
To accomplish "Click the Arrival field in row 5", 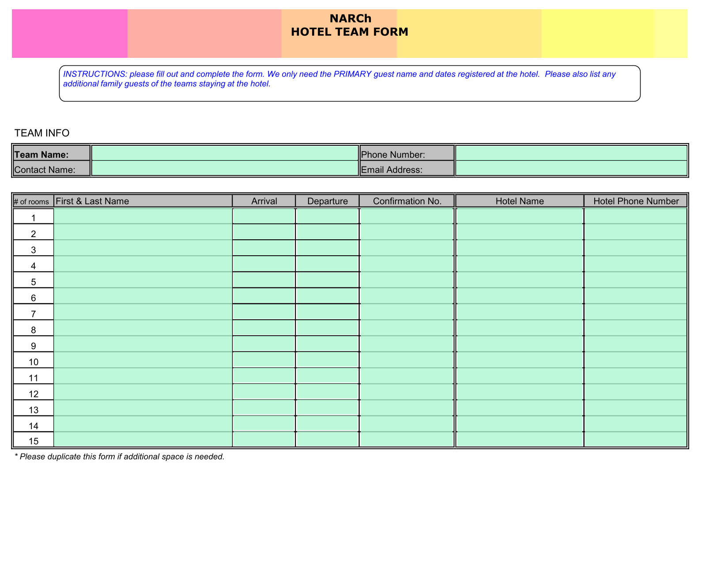I will [264, 280].
